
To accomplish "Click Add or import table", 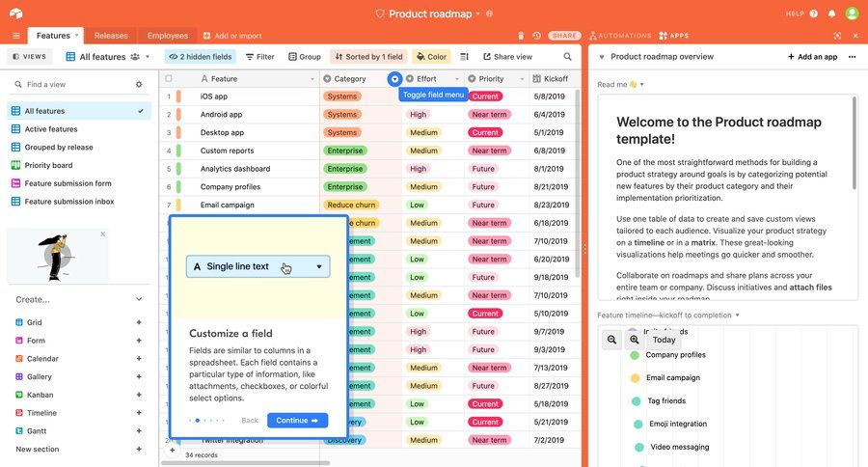I will click(232, 36).
